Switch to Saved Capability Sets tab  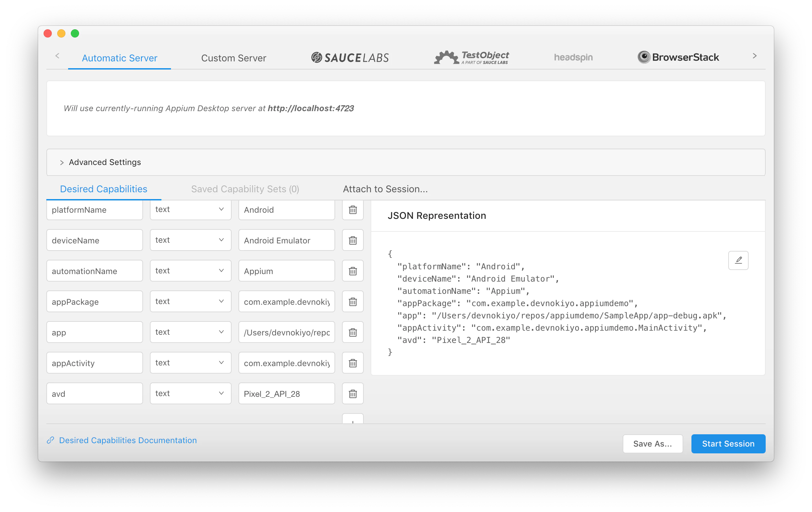245,189
